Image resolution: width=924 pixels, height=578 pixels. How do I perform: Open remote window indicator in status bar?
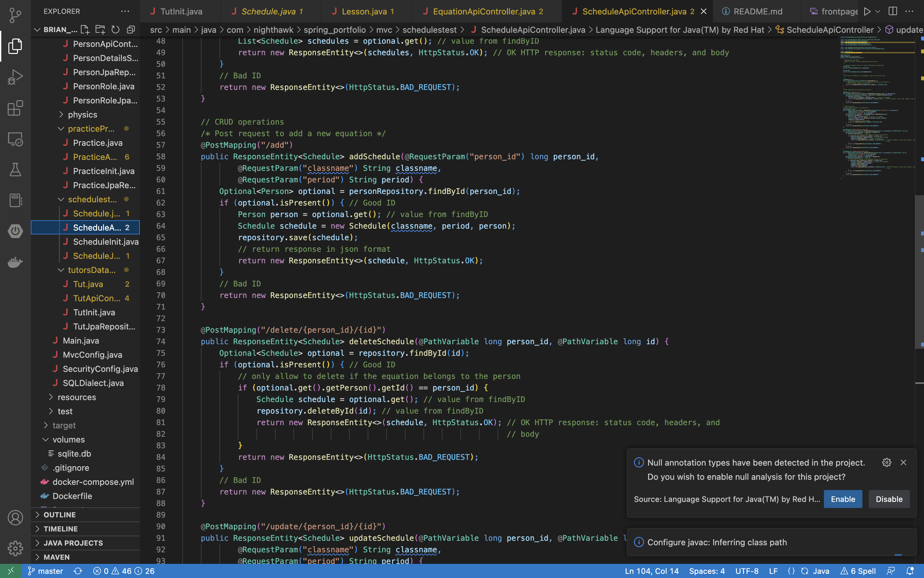[11, 571]
